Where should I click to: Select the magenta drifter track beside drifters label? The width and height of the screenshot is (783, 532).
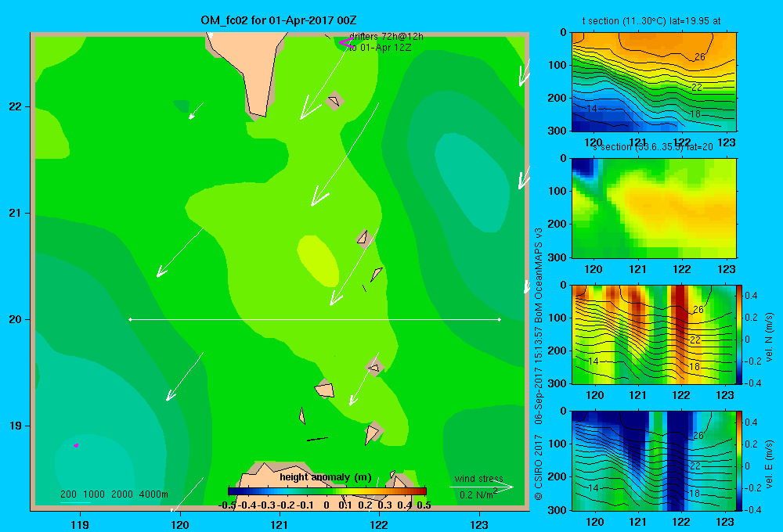(x=346, y=43)
